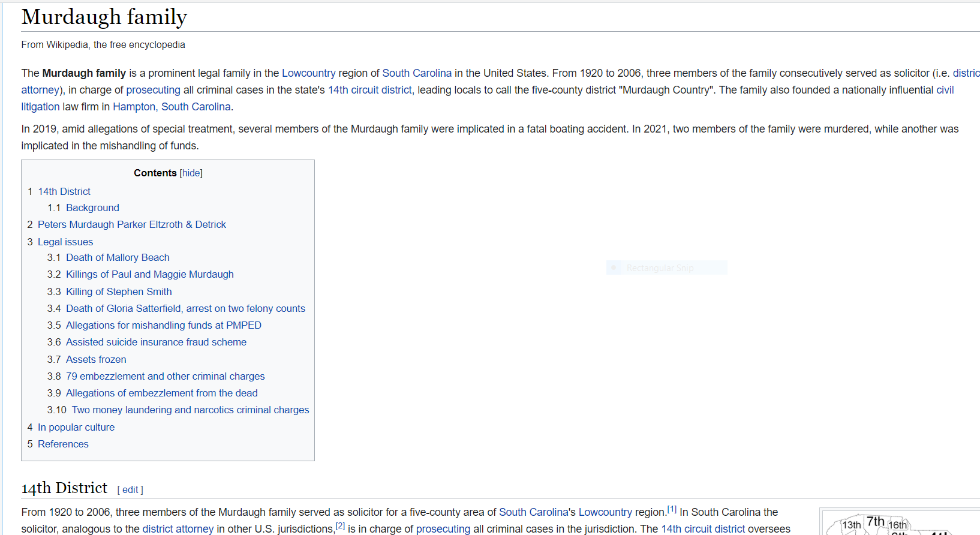Click the 'Contents' box title
980x535 pixels.
coord(155,173)
